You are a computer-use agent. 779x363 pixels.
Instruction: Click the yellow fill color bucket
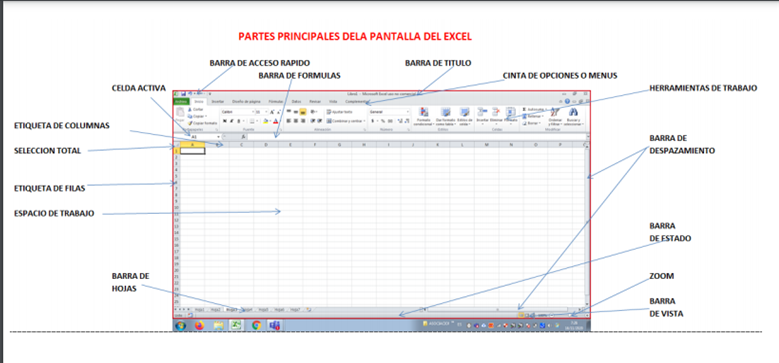(265, 121)
